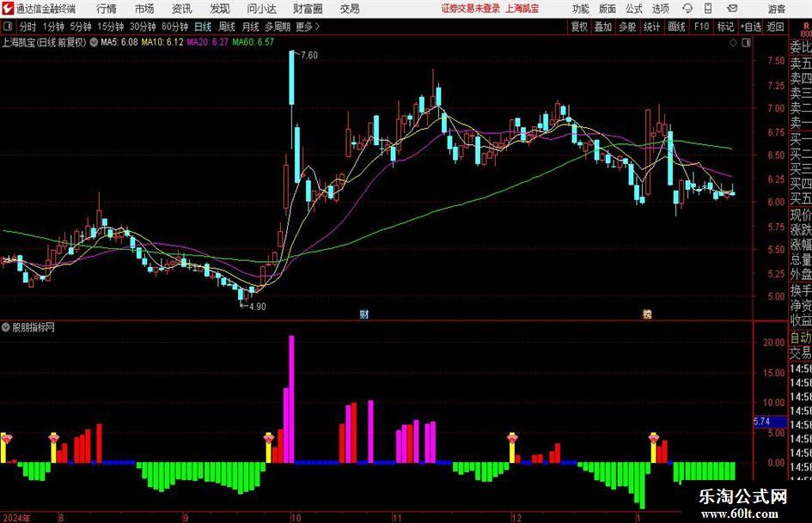Viewport: 812px width, 523px height.
Task: Click the 复权 button
Action: click(579, 27)
